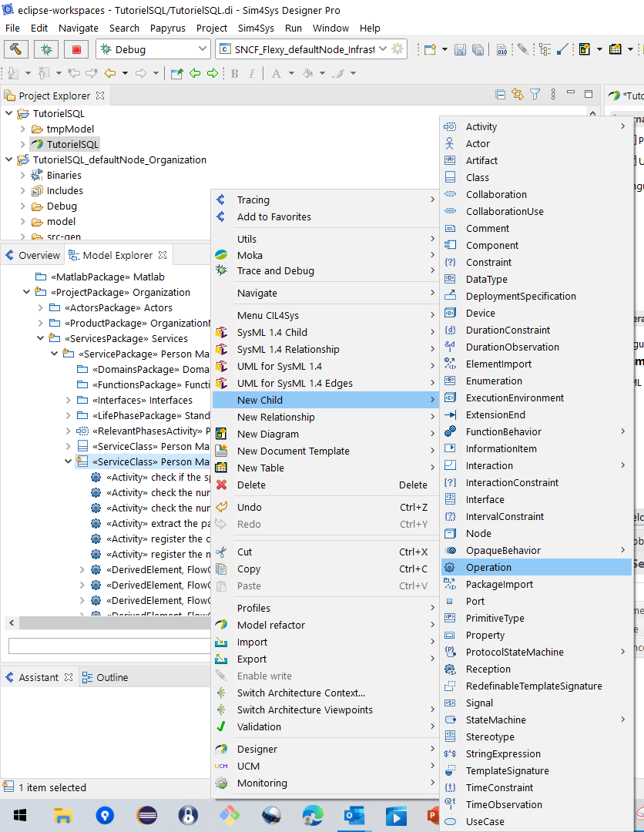Close the Project Explorer tab
This screenshot has width=644, height=832.
pyautogui.click(x=100, y=96)
